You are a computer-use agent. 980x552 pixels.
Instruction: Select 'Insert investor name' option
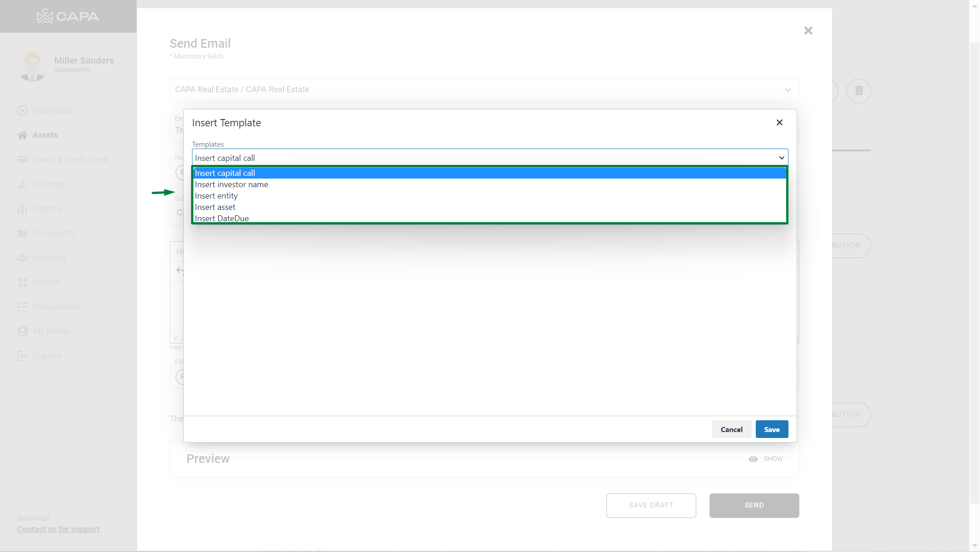coord(231,184)
